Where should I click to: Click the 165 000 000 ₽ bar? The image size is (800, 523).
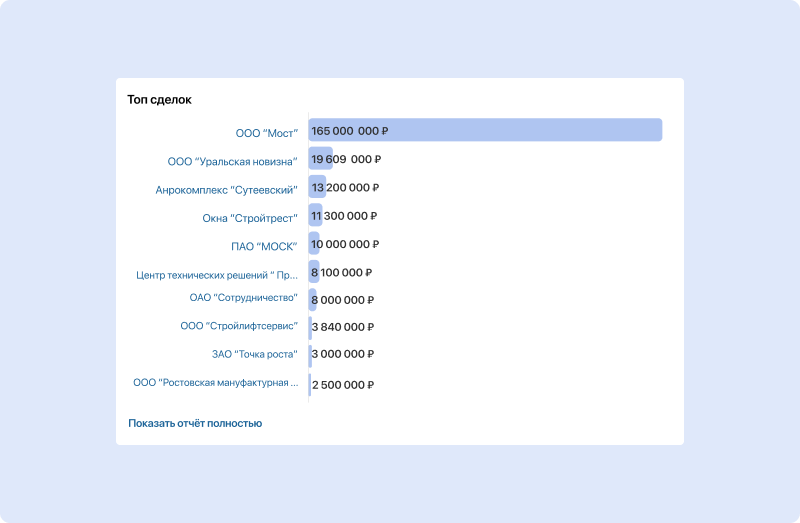click(485, 130)
